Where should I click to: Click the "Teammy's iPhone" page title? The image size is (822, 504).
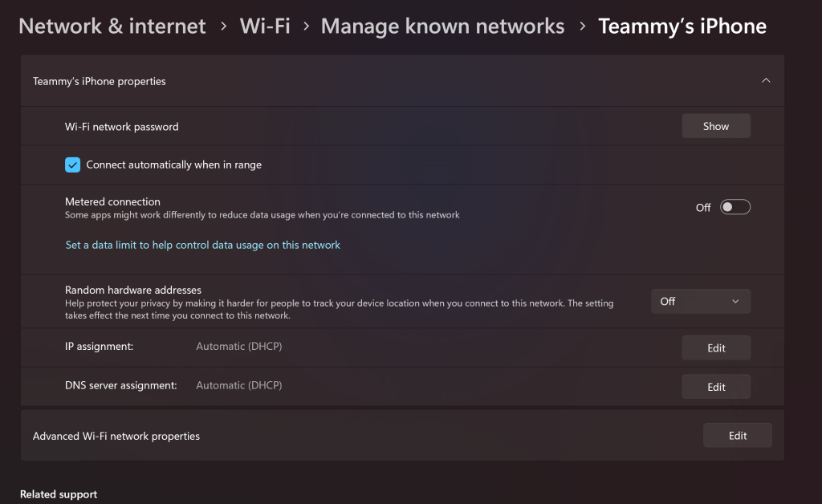682,26
